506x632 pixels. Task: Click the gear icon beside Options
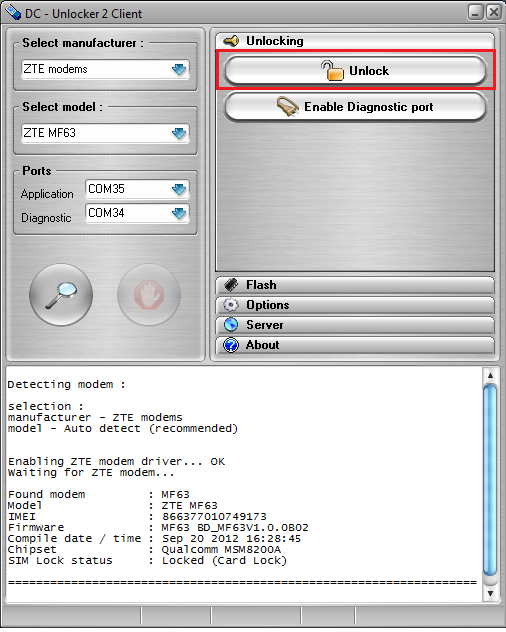pyautogui.click(x=231, y=305)
